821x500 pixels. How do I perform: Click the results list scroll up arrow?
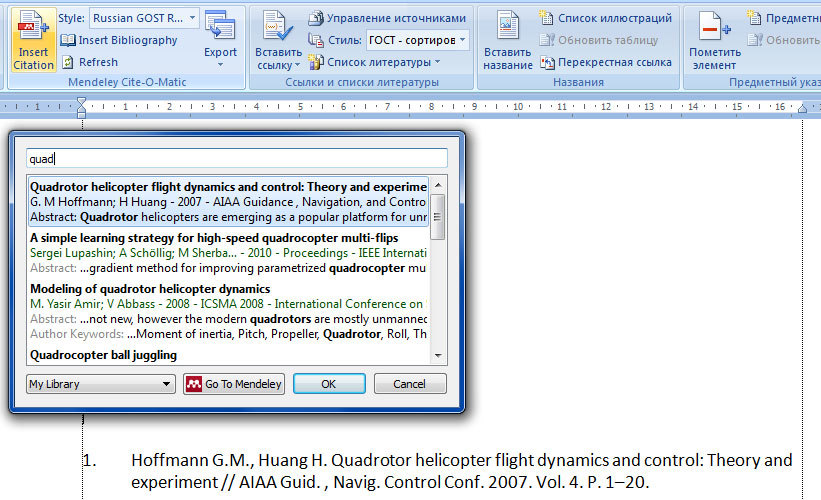coord(438,185)
